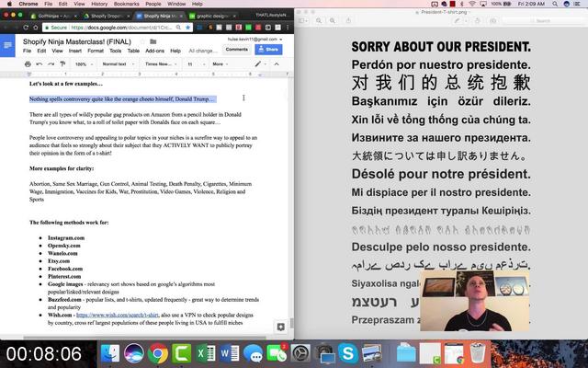
Task: Open the account email dropdown
Action: tap(255, 39)
